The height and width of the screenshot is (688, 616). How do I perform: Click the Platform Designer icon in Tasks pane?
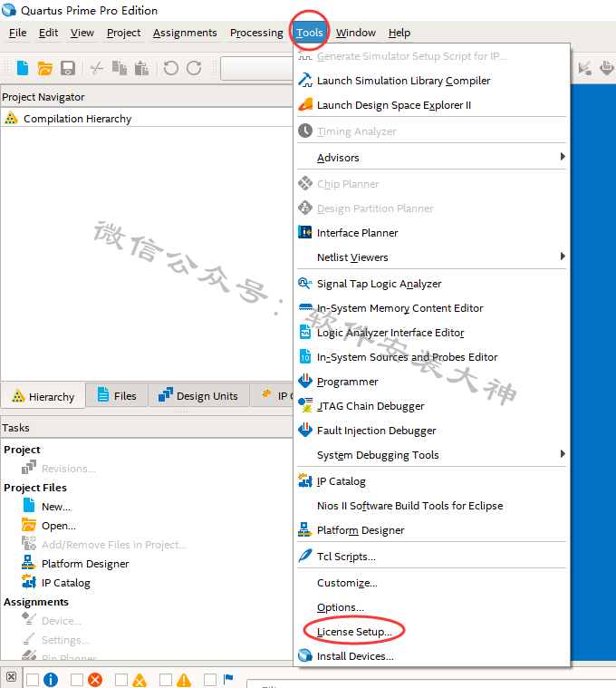[28, 563]
